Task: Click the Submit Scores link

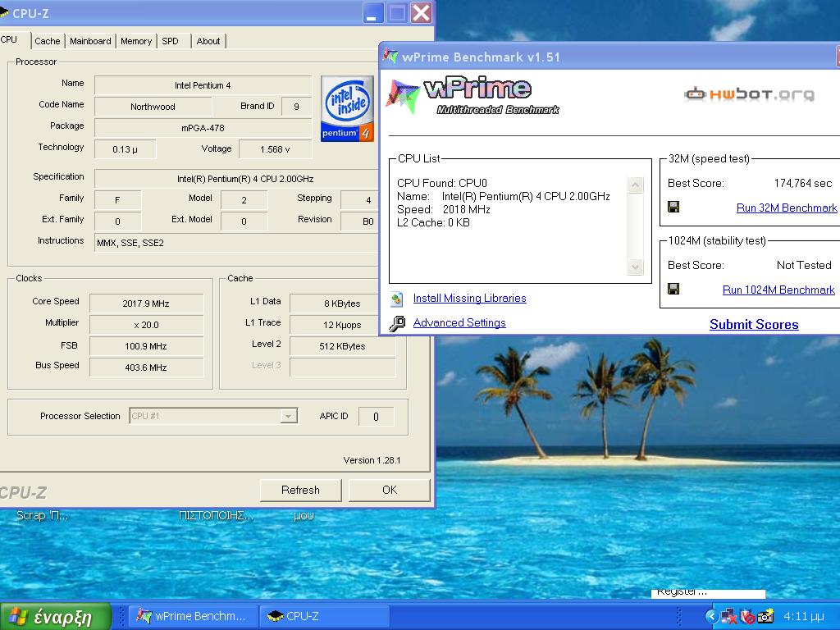Action: tap(754, 325)
